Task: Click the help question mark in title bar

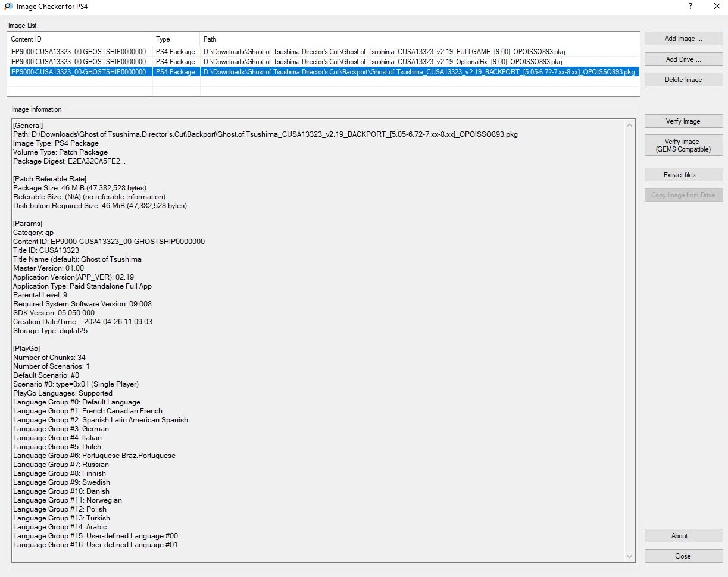Action: [x=690, y=7]
